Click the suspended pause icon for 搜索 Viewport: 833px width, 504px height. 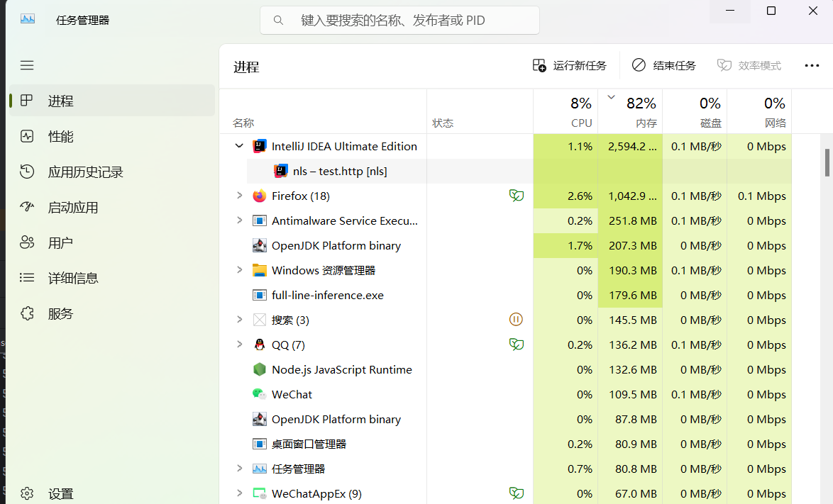[x=516, y=320]
